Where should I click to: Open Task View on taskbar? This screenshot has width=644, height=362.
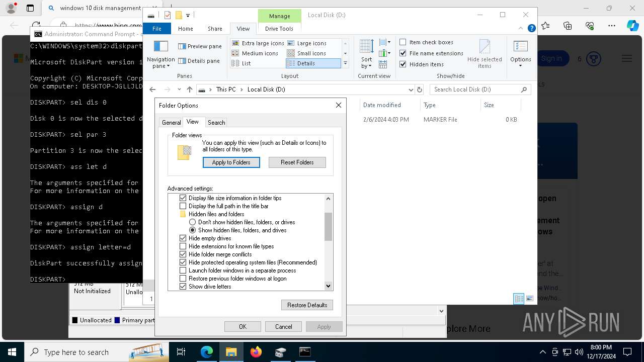(182, 352)
